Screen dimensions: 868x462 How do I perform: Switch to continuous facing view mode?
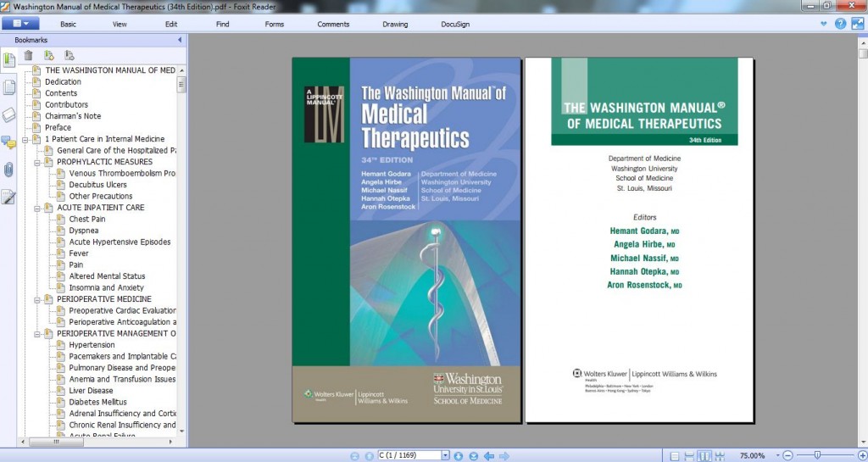tap(720, 456)
